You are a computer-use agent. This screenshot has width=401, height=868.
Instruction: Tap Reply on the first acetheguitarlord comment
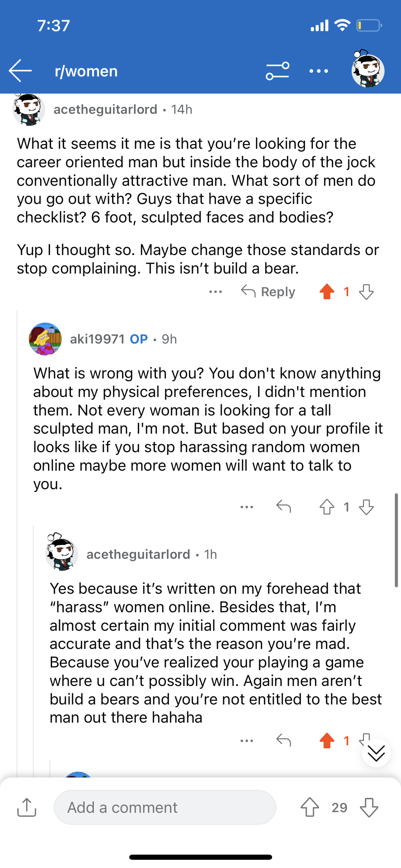tap(268, 292)
